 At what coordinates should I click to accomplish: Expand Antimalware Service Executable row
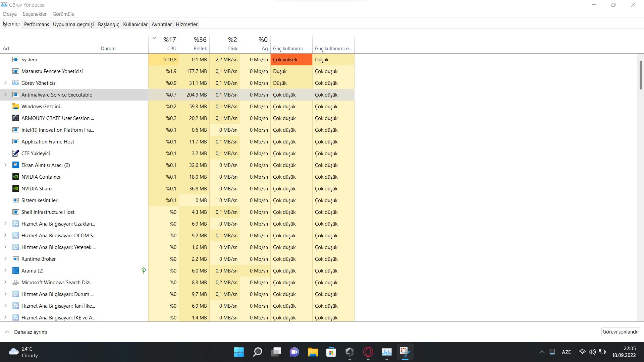5,95
